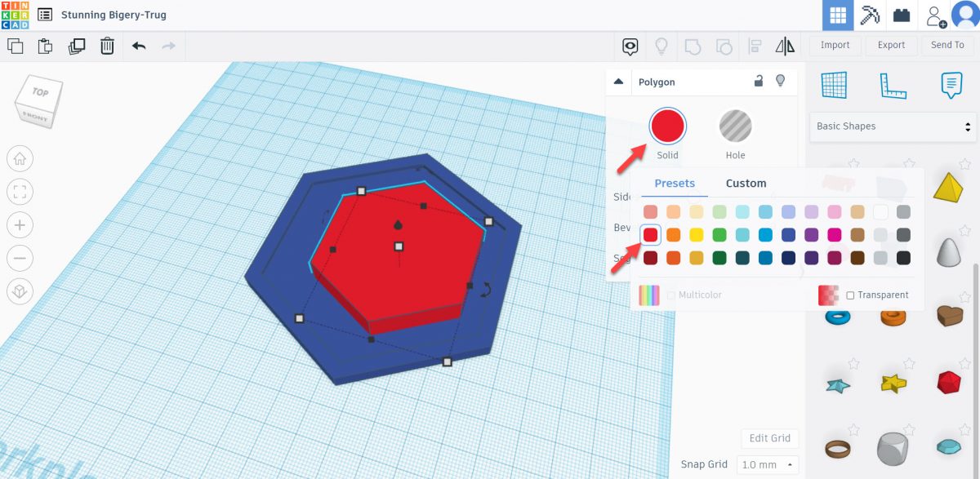Switch to the Custom color tab

[x=746, y=184]
